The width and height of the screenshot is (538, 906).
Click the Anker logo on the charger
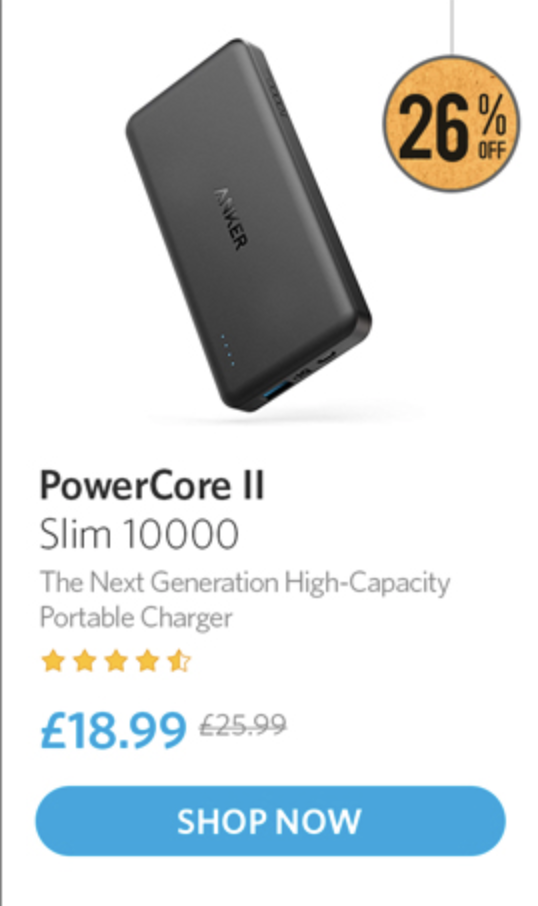tap(231, 218)
